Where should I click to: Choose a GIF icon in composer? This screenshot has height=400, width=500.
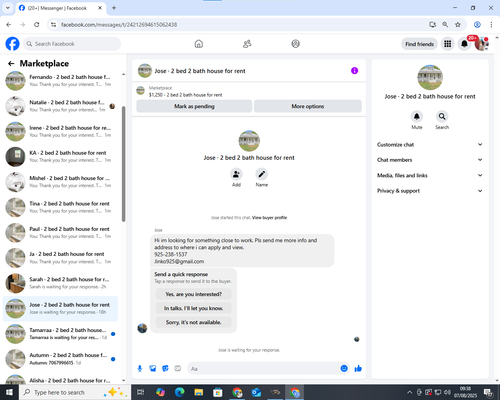(x=178, y=368)
